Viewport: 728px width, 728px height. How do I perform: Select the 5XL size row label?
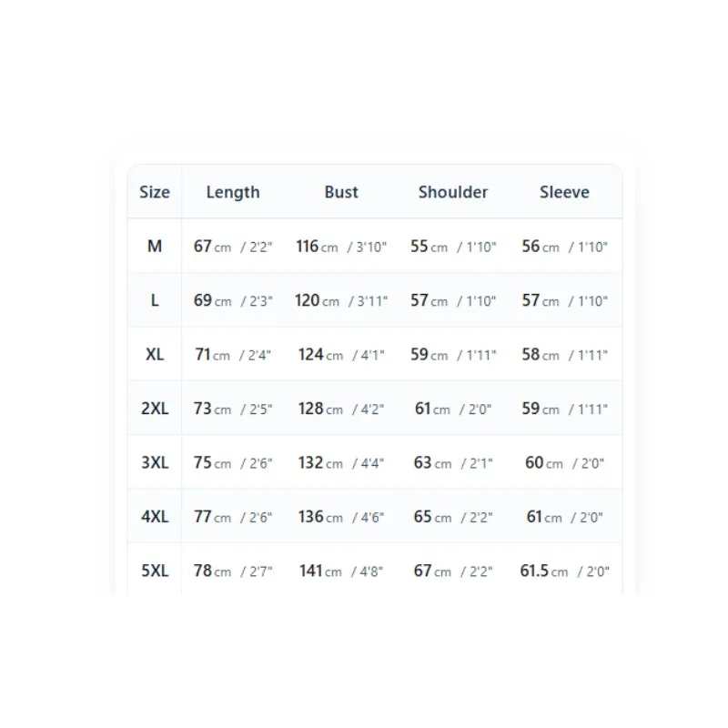coord(155,571)
